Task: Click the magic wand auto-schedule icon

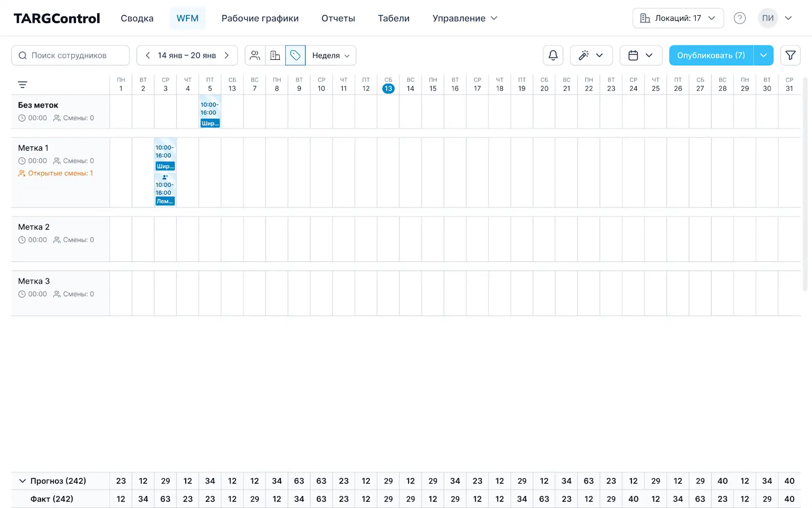Action: [x=584, y=55]
